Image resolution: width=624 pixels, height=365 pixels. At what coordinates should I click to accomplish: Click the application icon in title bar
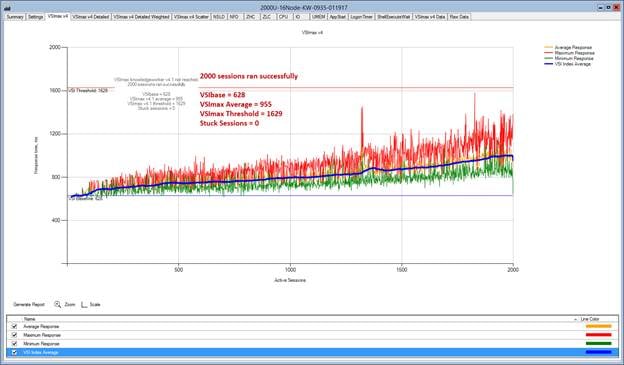7,8
